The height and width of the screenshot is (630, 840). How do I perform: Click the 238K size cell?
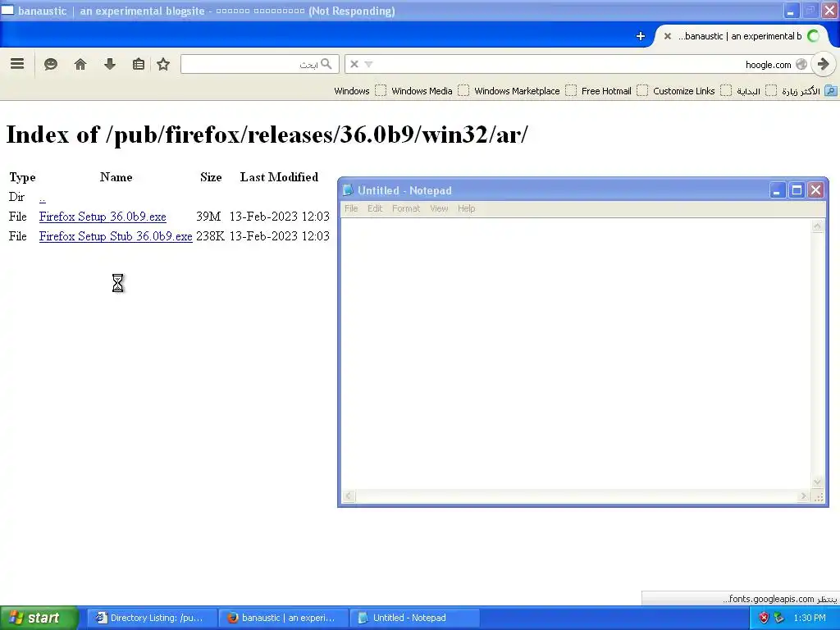(210, 236)
